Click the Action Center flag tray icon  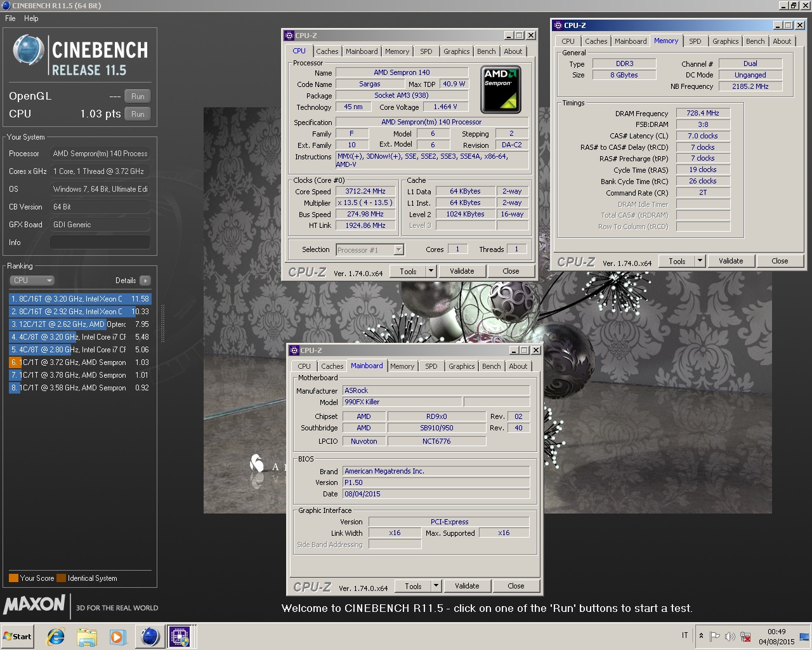pyautogui.click(x=715, y=636)
